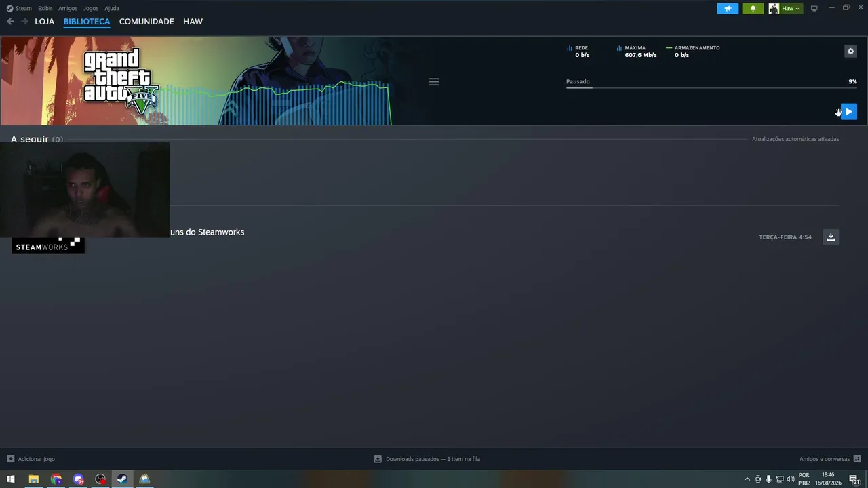This screenshot has height=488, width=868.
Task: Click the MÁXIMA 607,6 Mb/s stat
Action: (637, 52)
